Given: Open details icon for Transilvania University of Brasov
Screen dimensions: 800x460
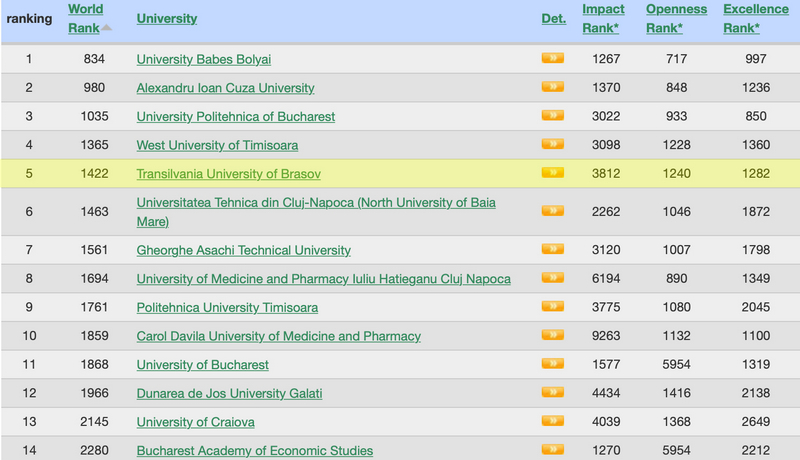Looking at the screenshot, I should point(552,173).
